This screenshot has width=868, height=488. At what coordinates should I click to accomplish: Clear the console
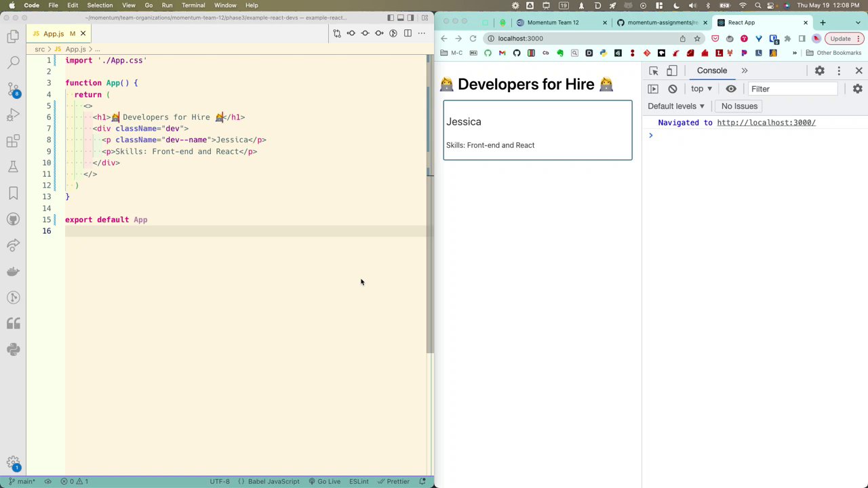673,89
